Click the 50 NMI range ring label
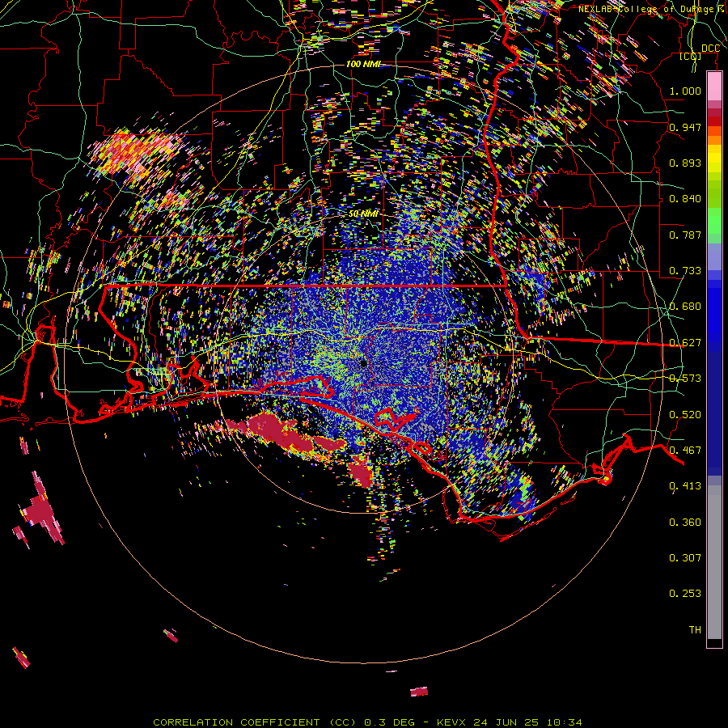 click(x=363, y=214)
